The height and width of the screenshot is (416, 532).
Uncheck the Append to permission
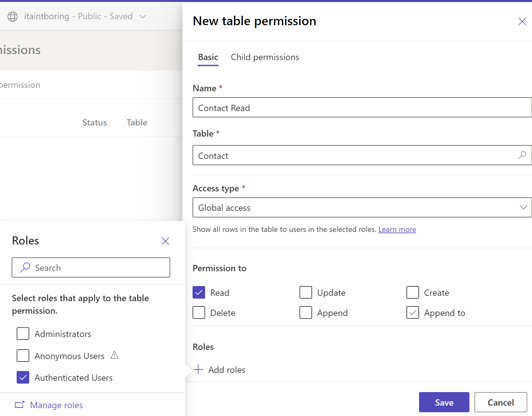(412, 312)
